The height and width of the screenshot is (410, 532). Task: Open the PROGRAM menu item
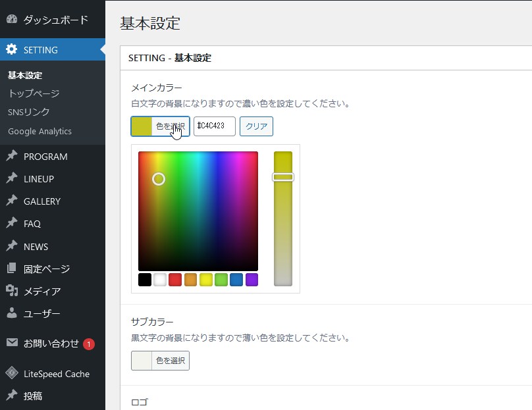pyautogui.click(x=53, y=157)
